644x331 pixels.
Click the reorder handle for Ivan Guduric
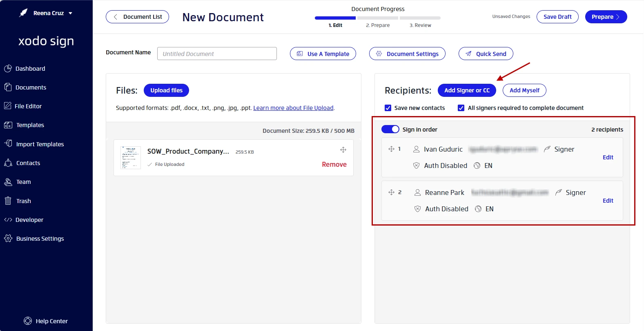pyautogui.click(x=391, y=149)
